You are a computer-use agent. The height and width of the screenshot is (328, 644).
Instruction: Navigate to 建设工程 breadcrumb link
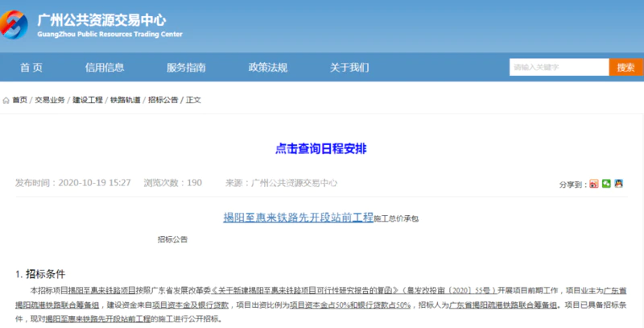coord(88,101)
